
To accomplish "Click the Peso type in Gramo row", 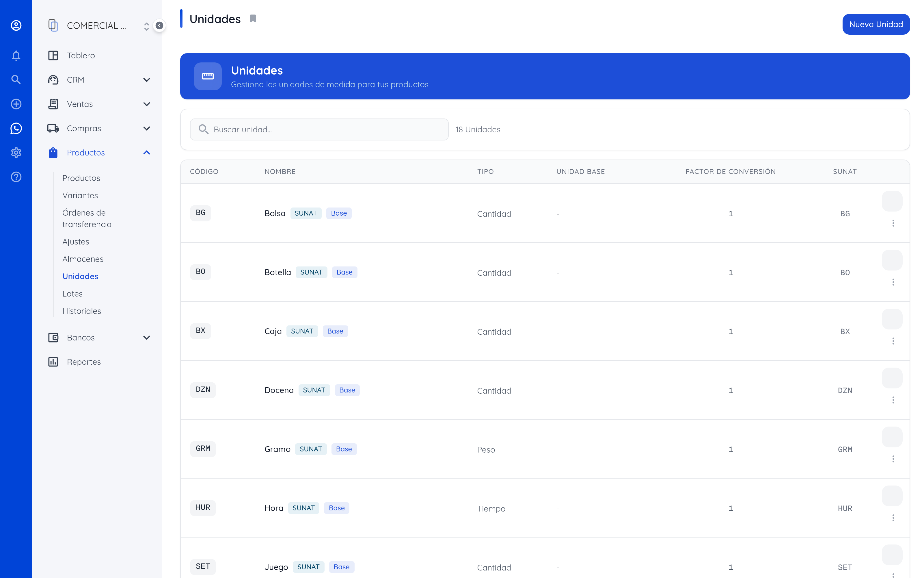I will (486, 450).
